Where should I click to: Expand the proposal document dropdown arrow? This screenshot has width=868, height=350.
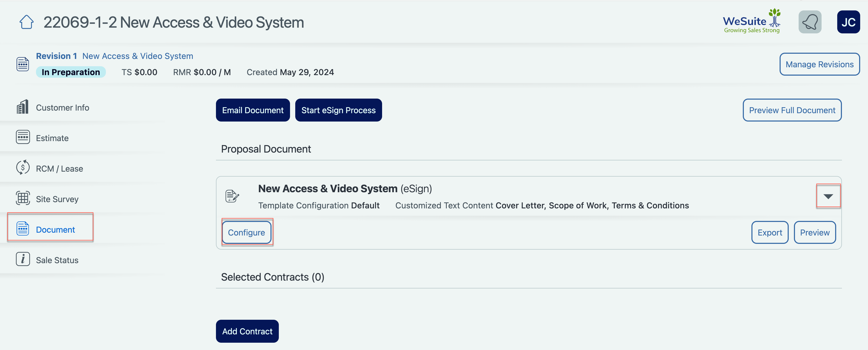[828, 196]
